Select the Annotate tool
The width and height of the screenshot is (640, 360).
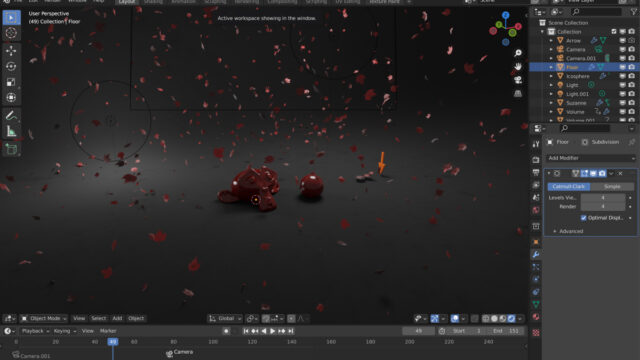(x=11, y=116)
